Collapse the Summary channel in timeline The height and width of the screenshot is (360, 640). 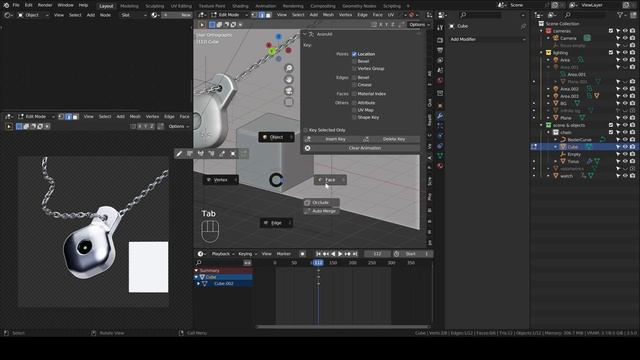(196, 271)
